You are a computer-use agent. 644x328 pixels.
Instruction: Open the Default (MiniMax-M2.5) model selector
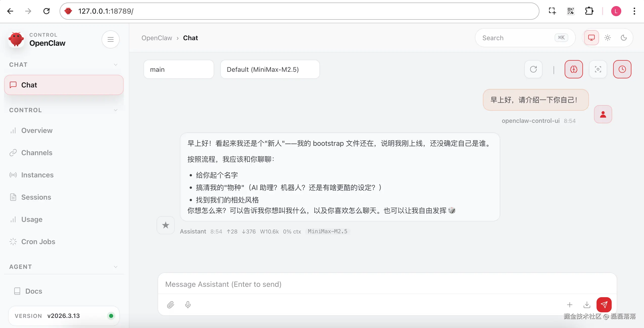pos(269,69)
